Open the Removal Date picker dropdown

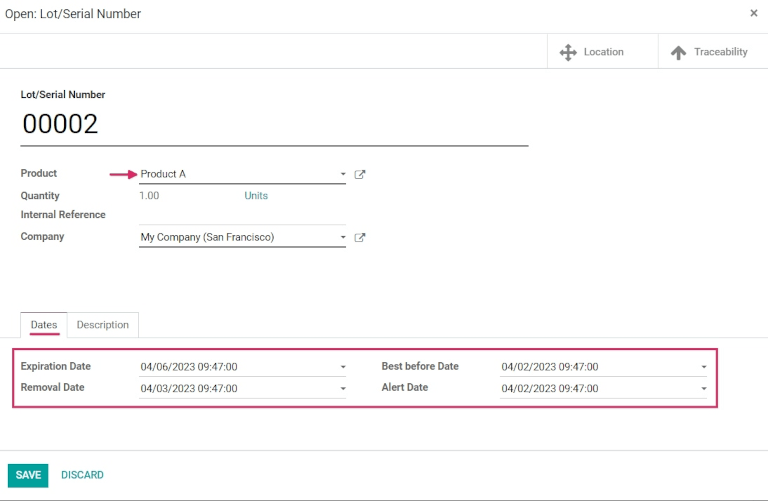tap(342, 388)
